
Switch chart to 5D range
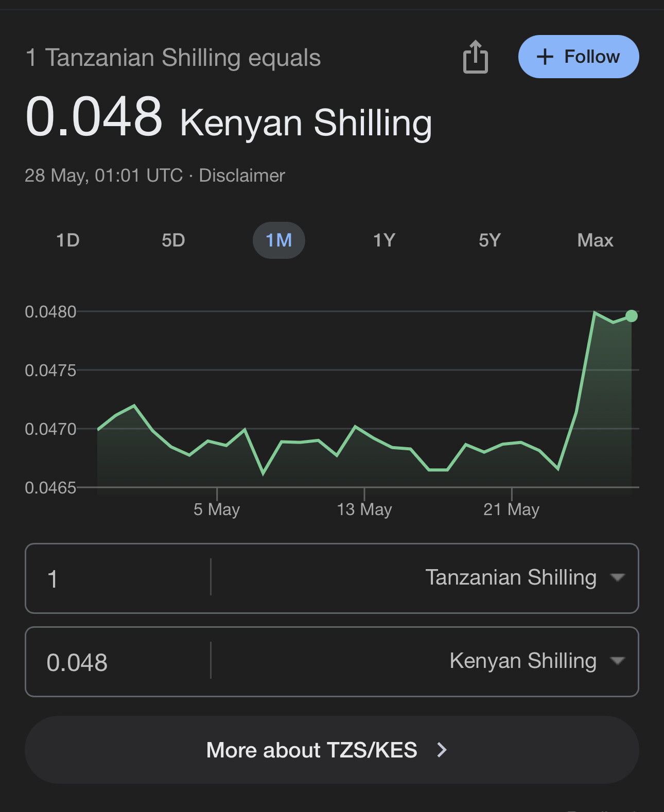click(x=173, y=240)
